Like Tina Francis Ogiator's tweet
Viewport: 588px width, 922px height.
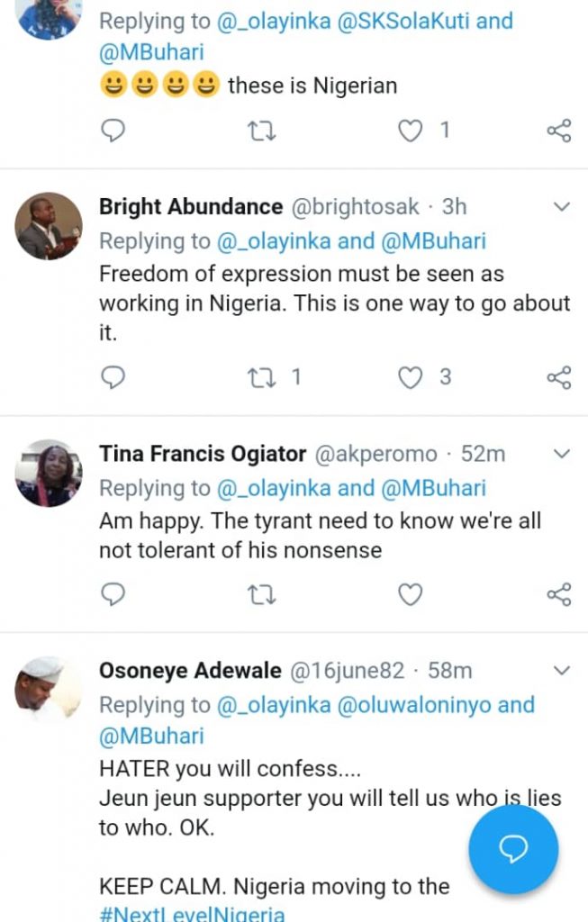pyautogui.click(x=411, y=594)
